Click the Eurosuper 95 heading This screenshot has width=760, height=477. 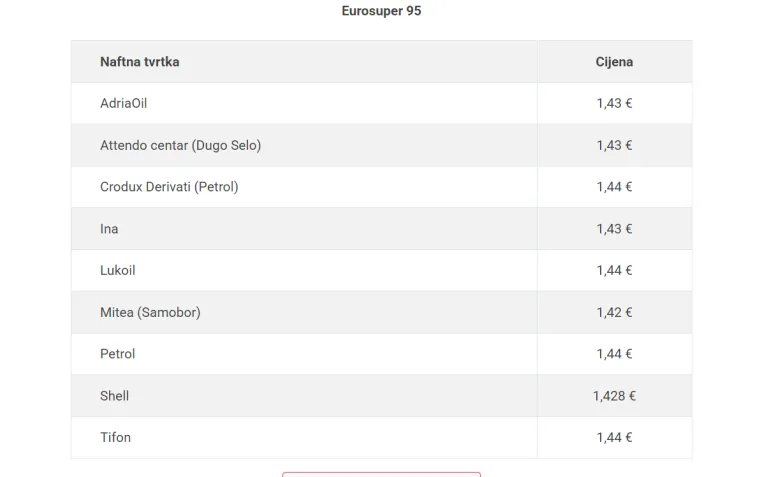381,11
